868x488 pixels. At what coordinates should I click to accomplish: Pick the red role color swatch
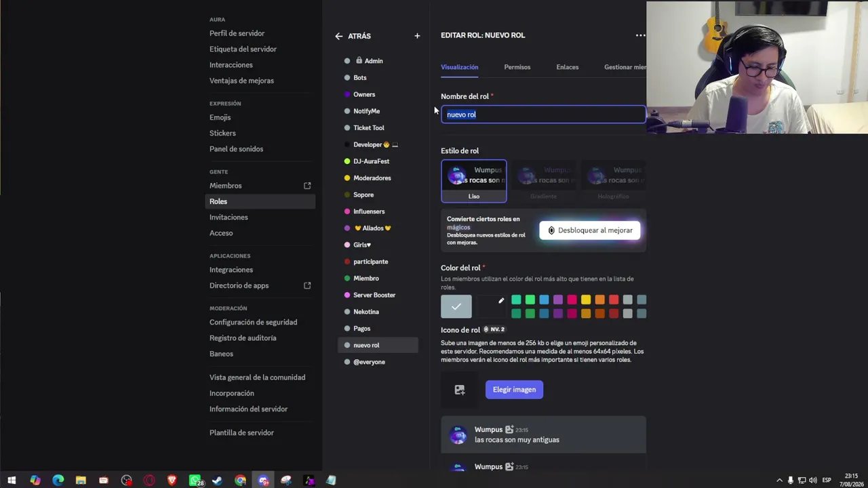point(614,300)
